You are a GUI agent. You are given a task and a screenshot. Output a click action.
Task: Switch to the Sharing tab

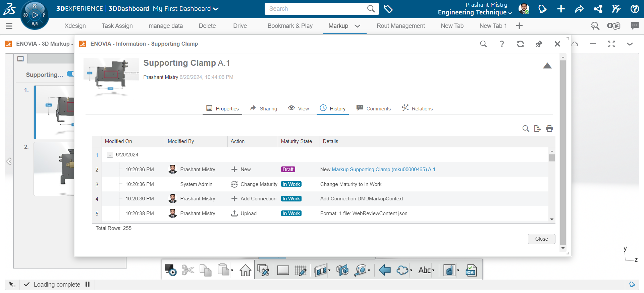[264, 108]
